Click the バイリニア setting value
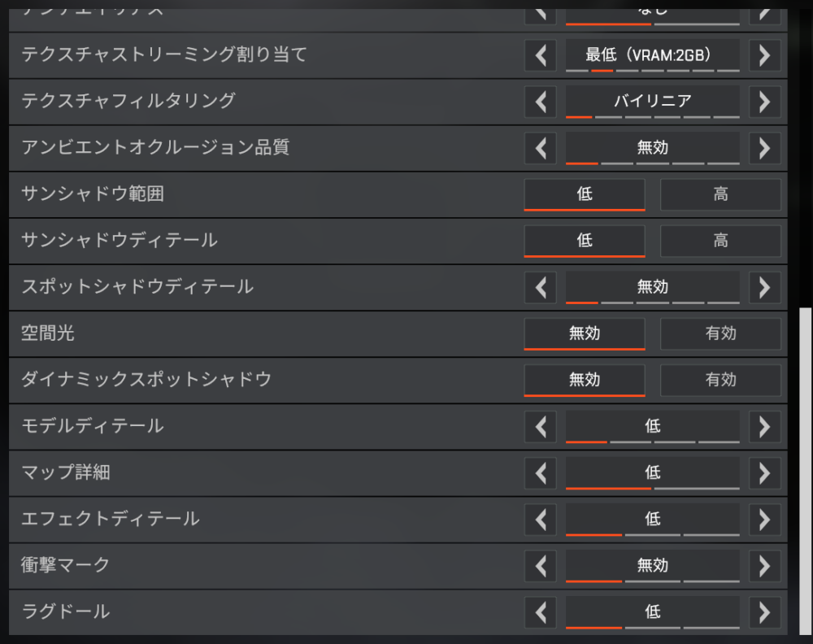 point(652,102)
